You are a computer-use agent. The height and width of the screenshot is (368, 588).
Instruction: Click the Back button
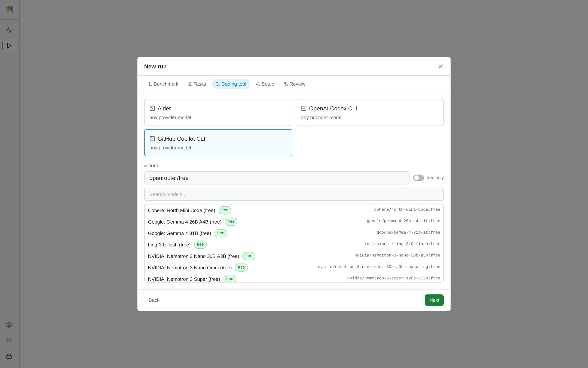pyautogui.click(x=154, y=300)
